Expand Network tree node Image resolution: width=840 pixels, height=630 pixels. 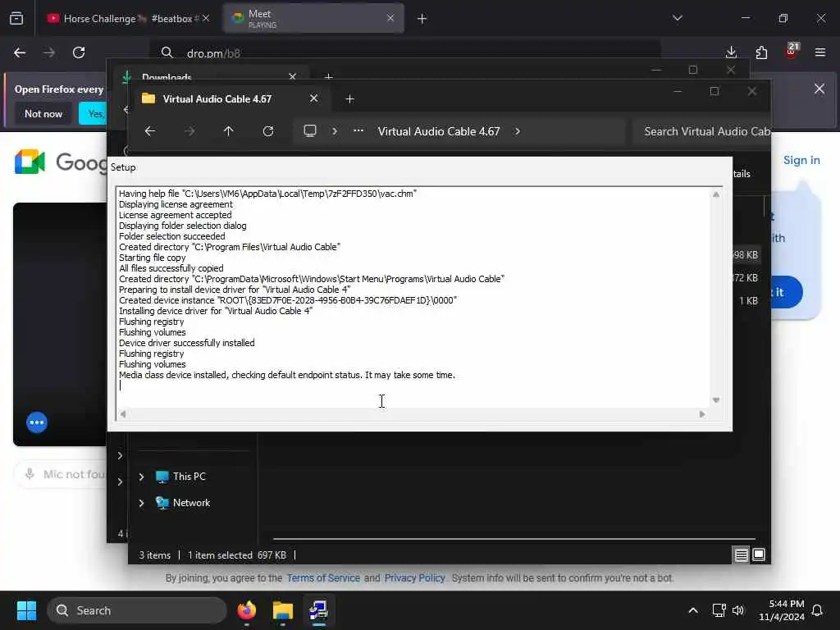[x=141, y=503]
